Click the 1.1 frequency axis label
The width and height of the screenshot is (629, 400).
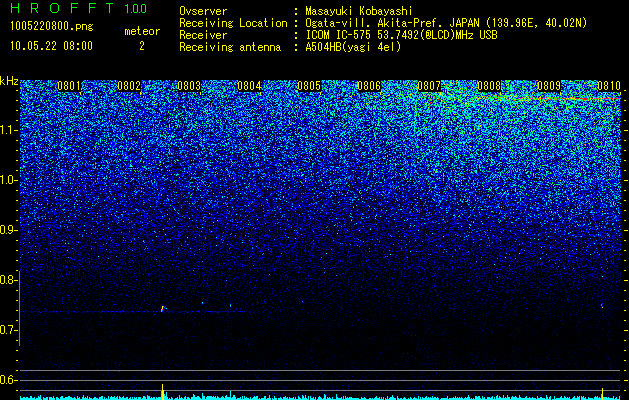(9, 130)
